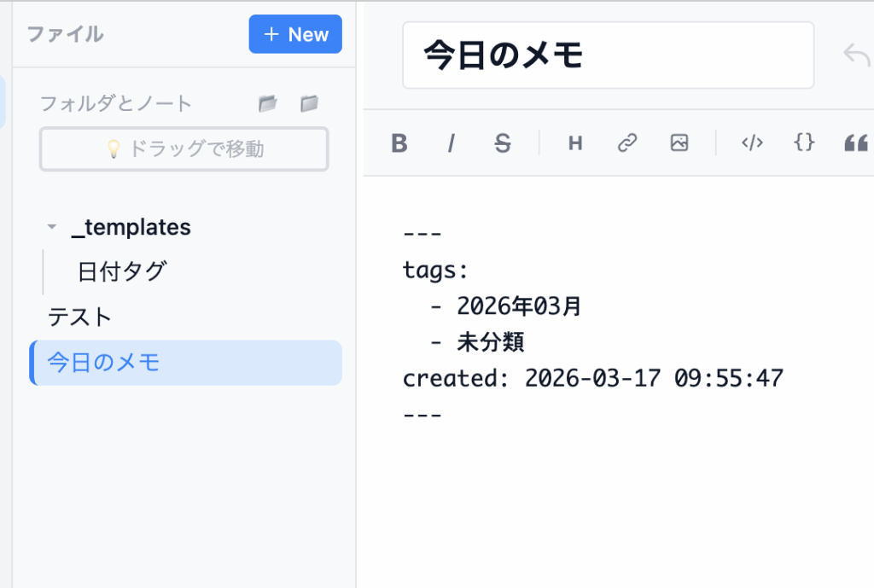
Task: Click the open-folder icon beside フォルダとノート
Action: pos(268,103)
